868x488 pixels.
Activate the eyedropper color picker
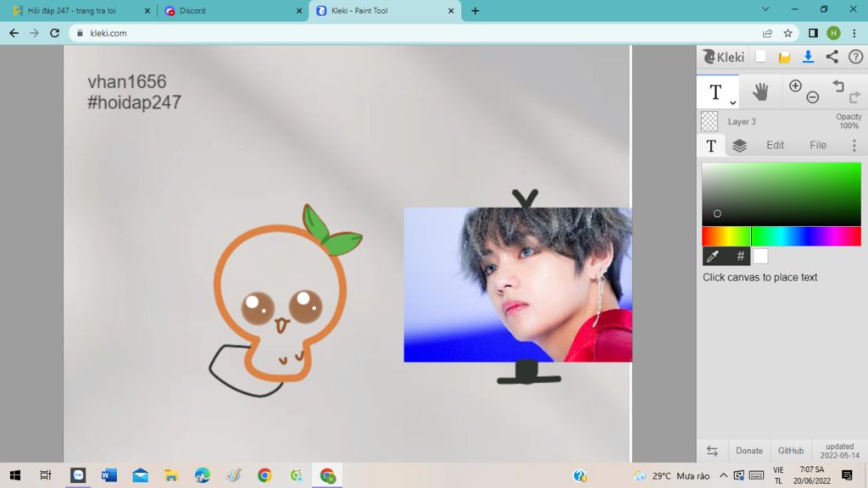click(713, 256)
